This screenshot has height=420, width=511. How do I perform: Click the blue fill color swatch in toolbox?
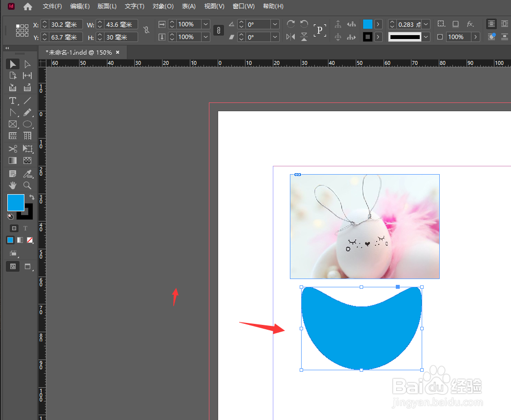15,202
